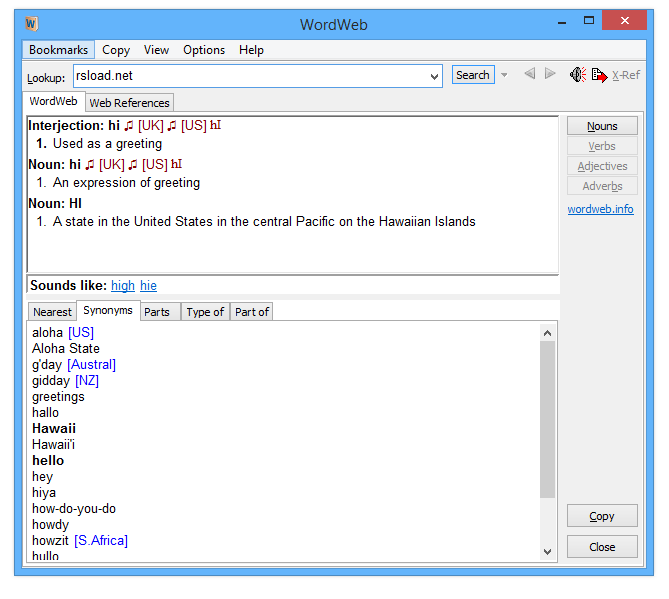Play UK pronunciation for Noun hi

[x=89, y=165]
